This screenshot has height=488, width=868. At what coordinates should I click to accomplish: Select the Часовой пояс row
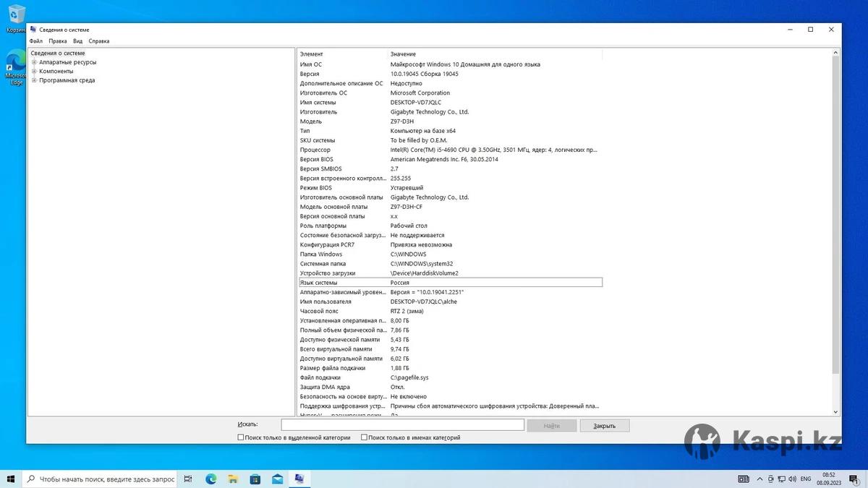tap(450, 311)
